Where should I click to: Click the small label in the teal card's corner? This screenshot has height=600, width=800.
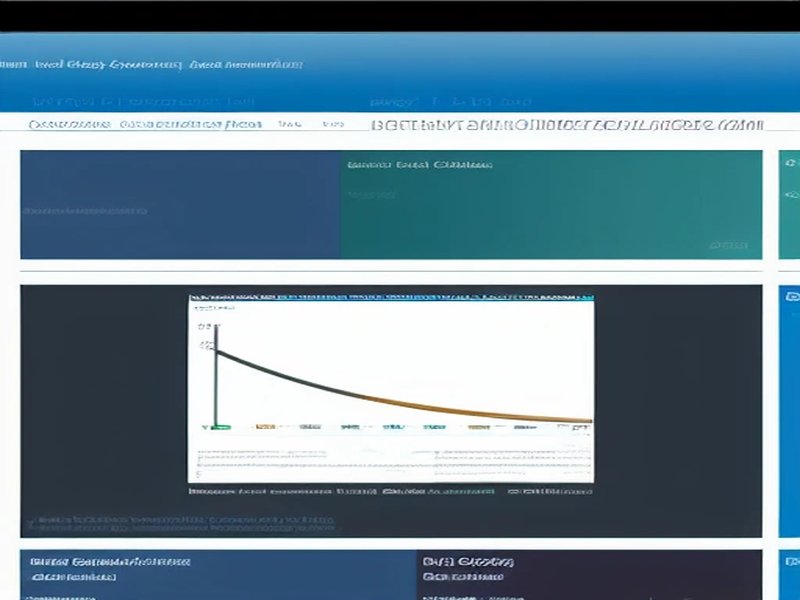[728, 245]
